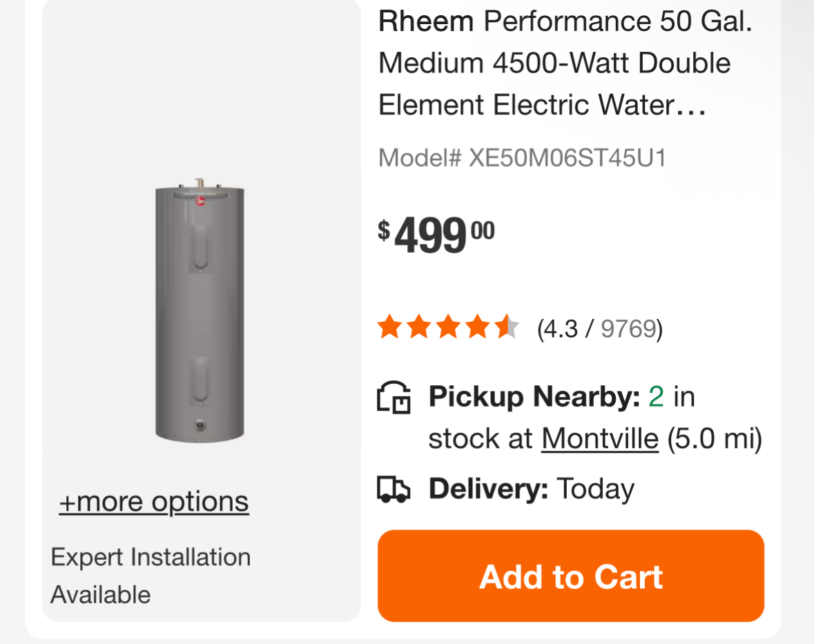Click the green 2 in-stock quantity
This screenshot has height=644, width=814.
point(656,397)
